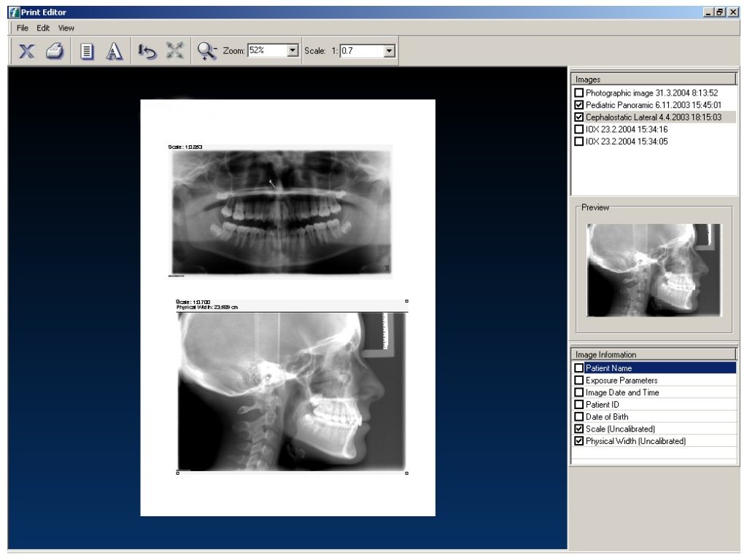Enable the Photographic image 31.3.2004 checkbox
This screenshot has width=747, height=560.
[x=579, y=93]
